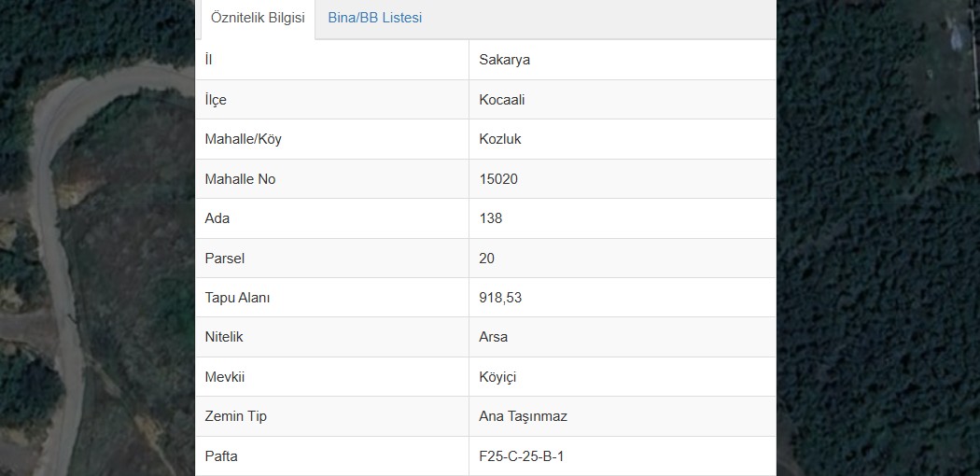
Task: Select the Öznitelik Bilgisi tab
Action: pos(258,18)
